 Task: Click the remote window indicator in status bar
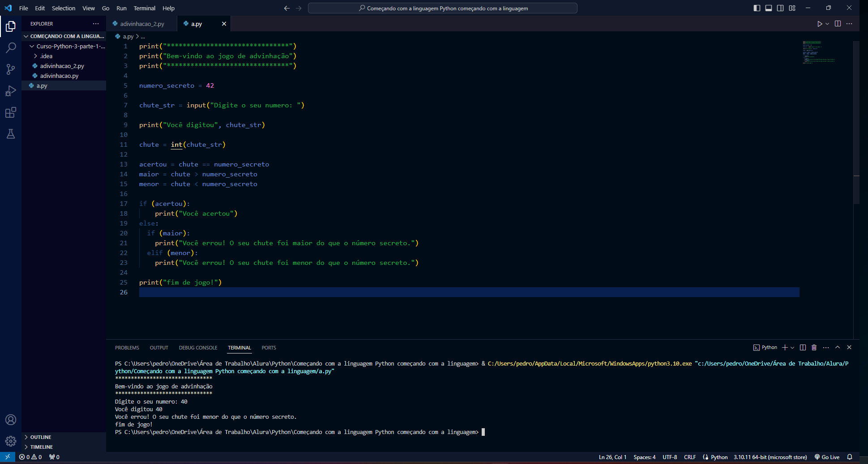[8, 457]
